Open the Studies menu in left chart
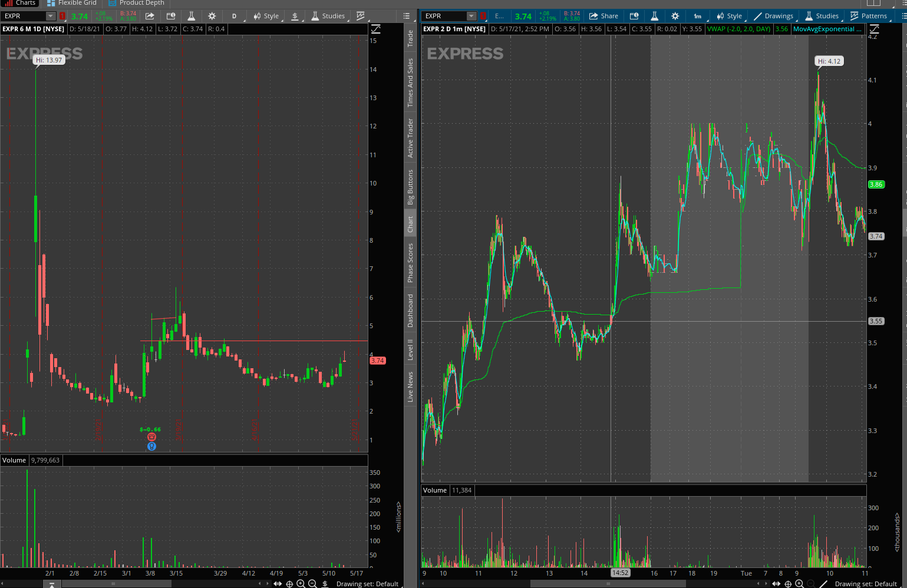This screenshot has width=907, height=588. [328, 16]
